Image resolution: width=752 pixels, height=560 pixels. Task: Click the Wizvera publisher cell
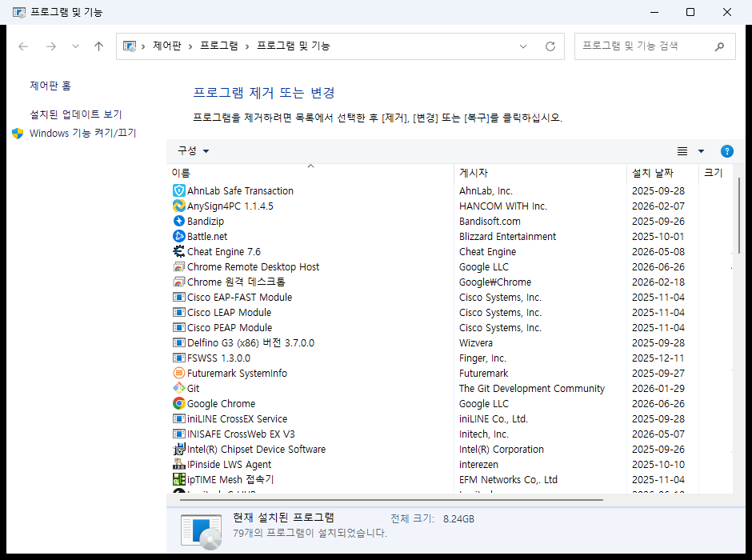click(x=476, y=343)
